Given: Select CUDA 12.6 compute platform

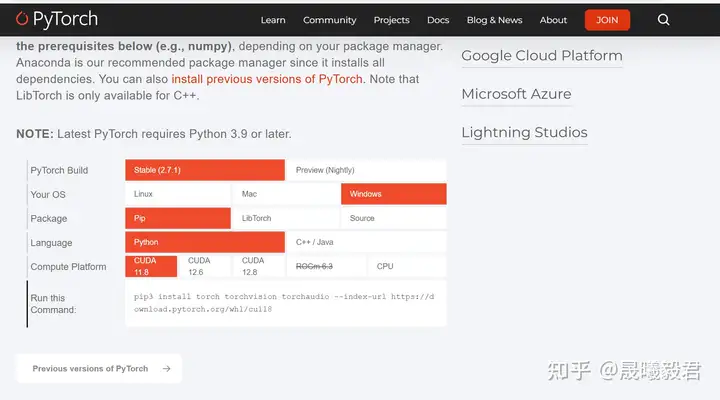Looking at the screenshot, I should (x=205, y=266).
